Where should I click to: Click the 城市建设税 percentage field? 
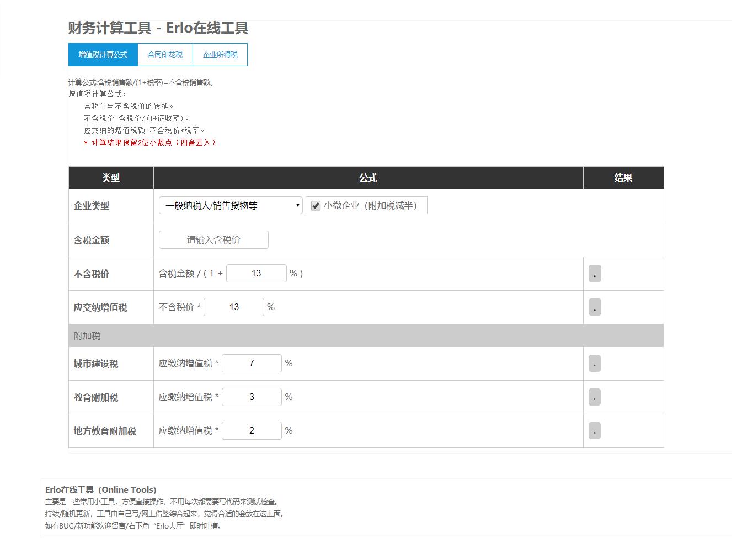(252, 364)
